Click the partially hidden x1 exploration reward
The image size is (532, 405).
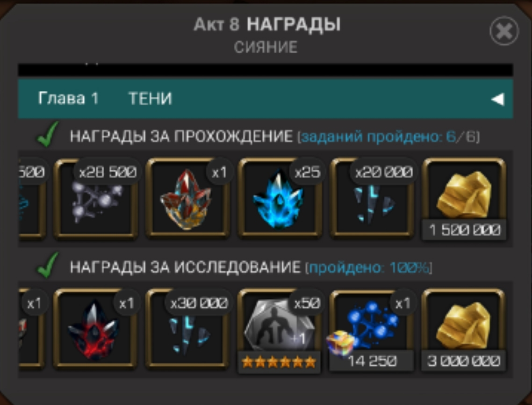tap(31, 329)
